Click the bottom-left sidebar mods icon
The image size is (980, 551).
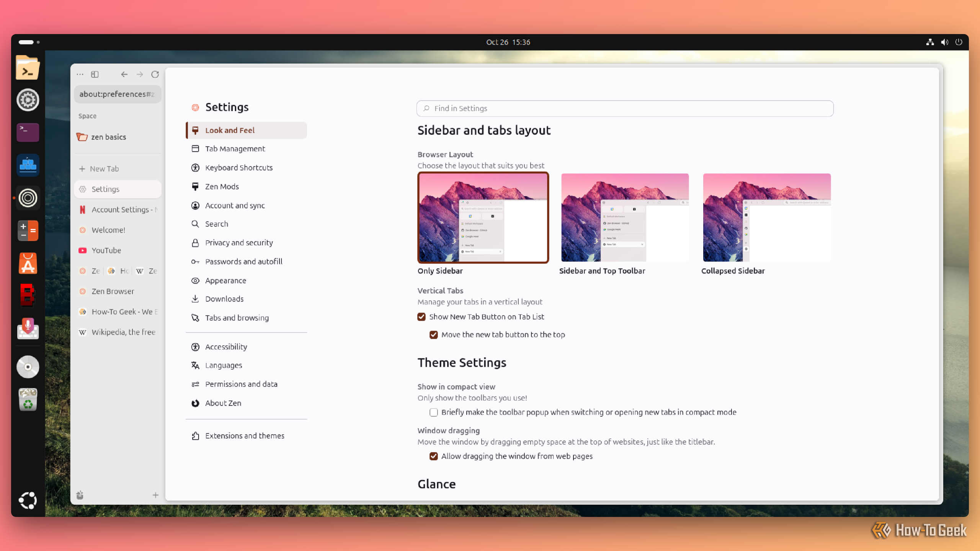click(80, 495)
